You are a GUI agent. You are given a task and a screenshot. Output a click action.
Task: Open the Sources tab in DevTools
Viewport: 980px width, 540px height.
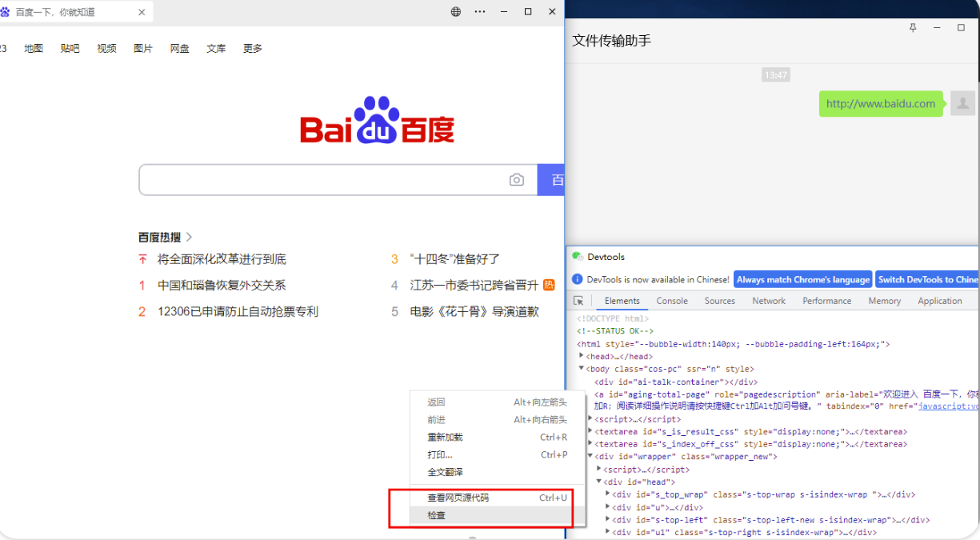pos(720,301)
